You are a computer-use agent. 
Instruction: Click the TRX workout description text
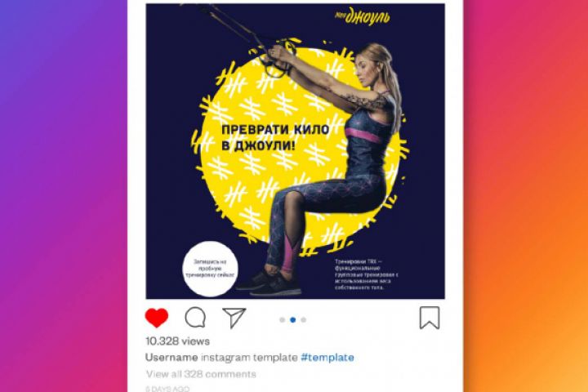pos(366,274)
